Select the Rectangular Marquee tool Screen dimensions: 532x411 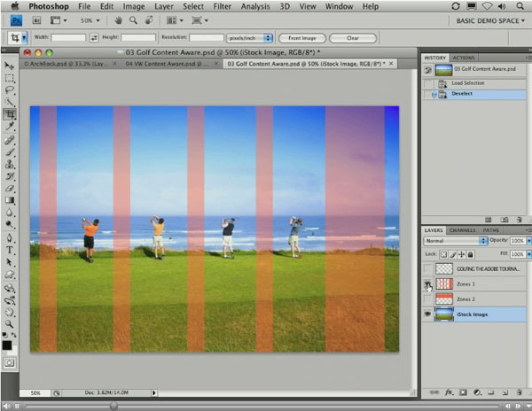point(9,77)
